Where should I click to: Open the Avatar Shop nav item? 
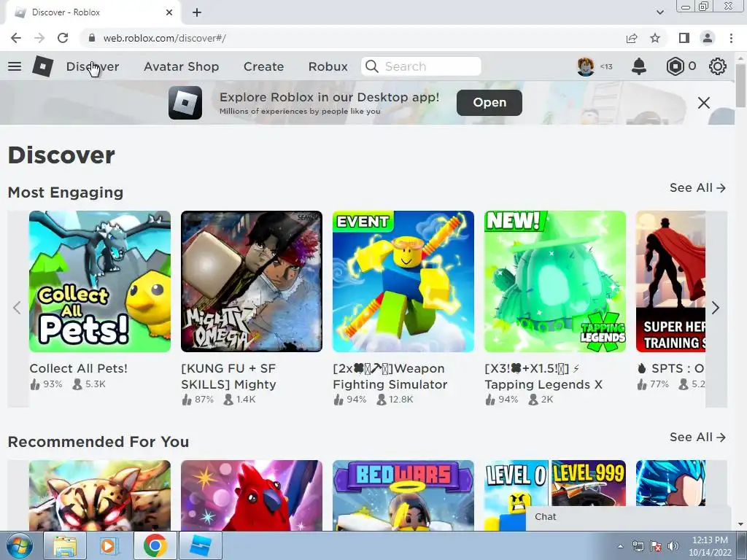tap(181, 66)
